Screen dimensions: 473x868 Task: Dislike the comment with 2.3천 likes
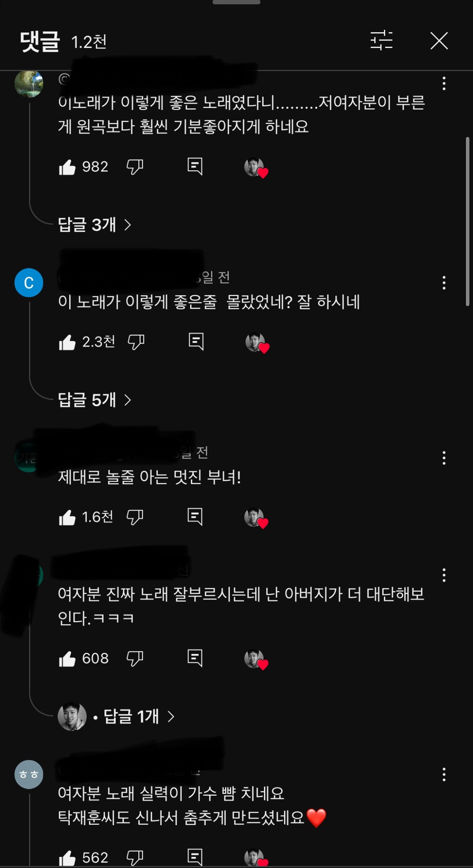[136, 342]
